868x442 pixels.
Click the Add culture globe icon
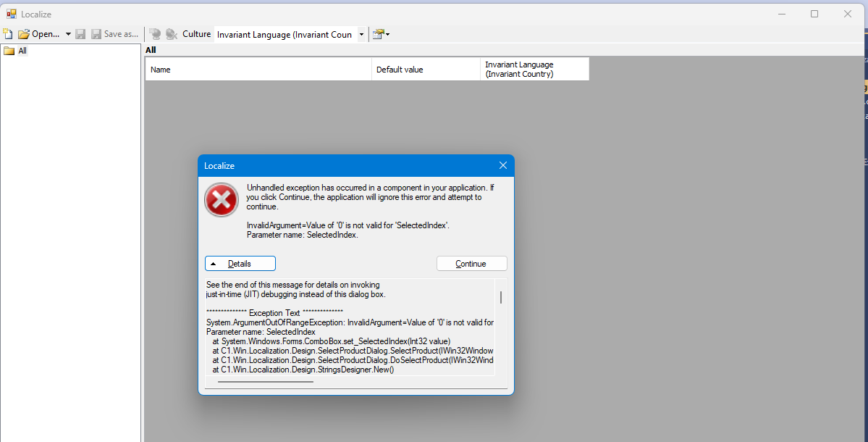click(155, 34)
